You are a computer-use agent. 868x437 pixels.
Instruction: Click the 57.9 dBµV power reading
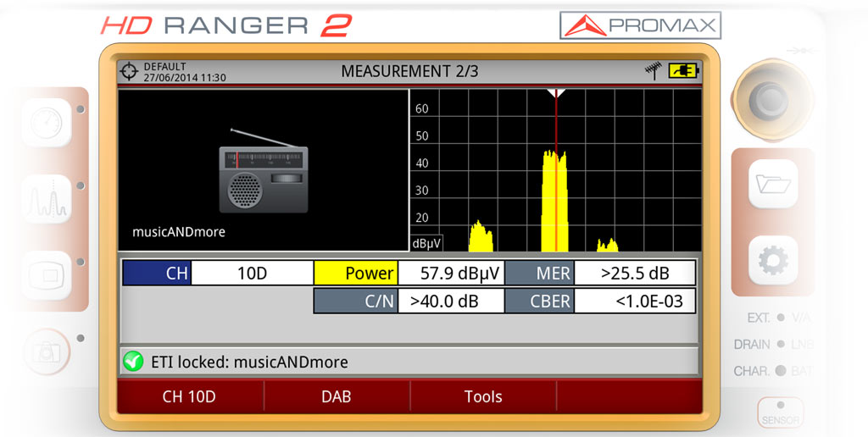click(x=451, y=274)
